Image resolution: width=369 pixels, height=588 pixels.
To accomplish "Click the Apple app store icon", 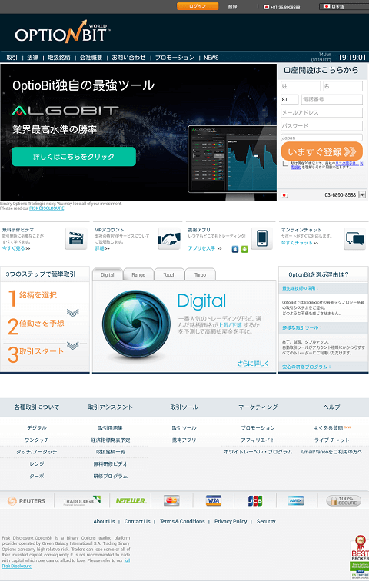I will click(235, 249).
